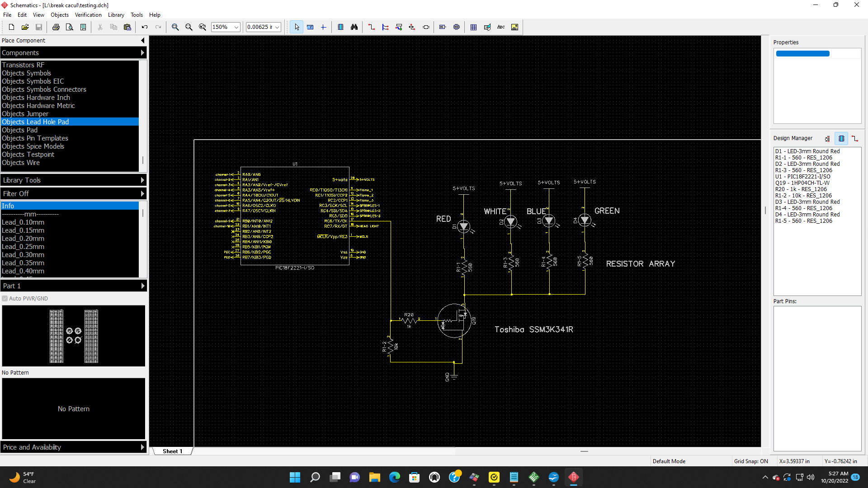Screen dimensions: 868x488
Task: Select the Place Picture tool
Action: 514,27
